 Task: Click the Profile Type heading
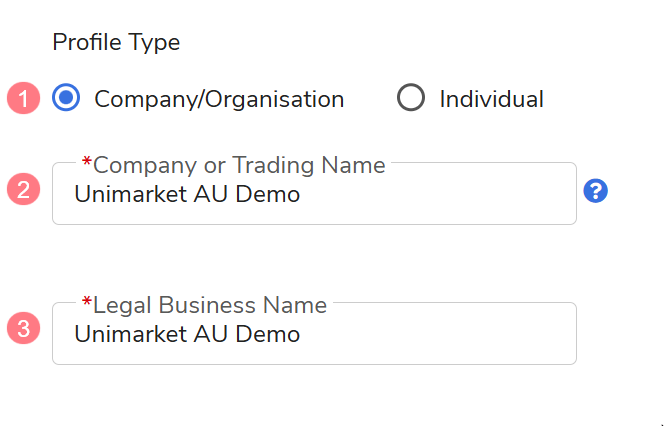pyautogui.click(x=116, y=43)
